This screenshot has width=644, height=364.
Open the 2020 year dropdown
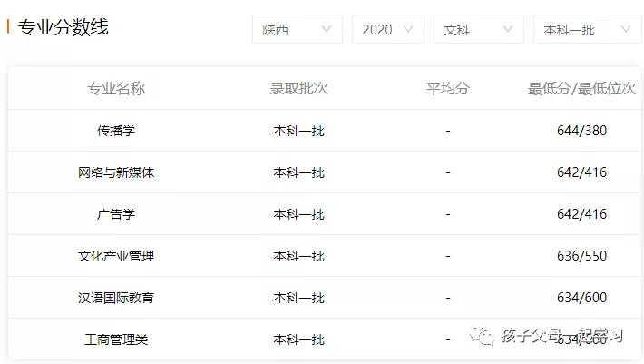pos(387,30)
